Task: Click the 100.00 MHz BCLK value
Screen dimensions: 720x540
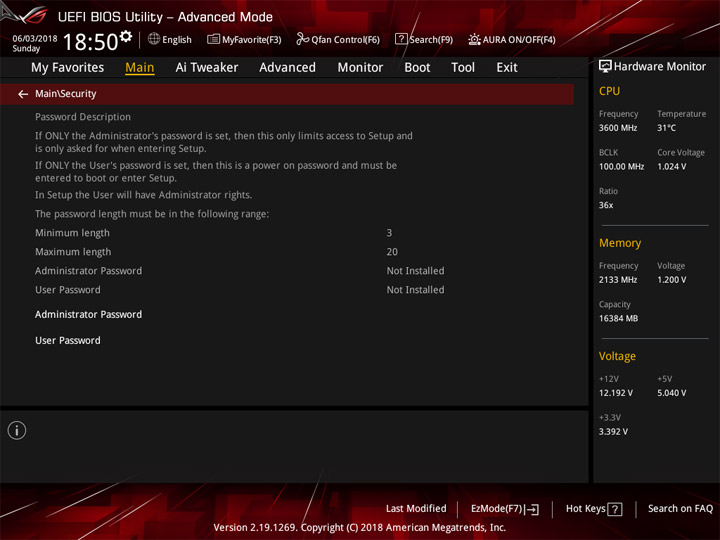Action: [x=622, y=167]
